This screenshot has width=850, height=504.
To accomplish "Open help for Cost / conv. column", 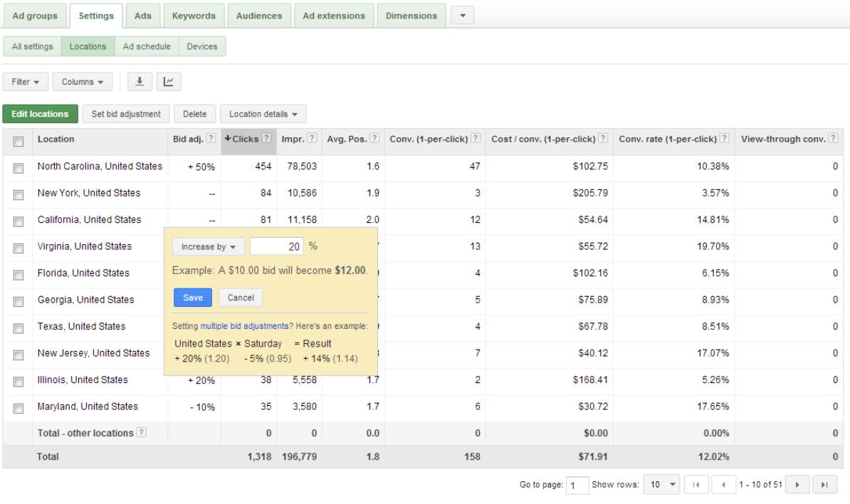I will tap(603, 137).
